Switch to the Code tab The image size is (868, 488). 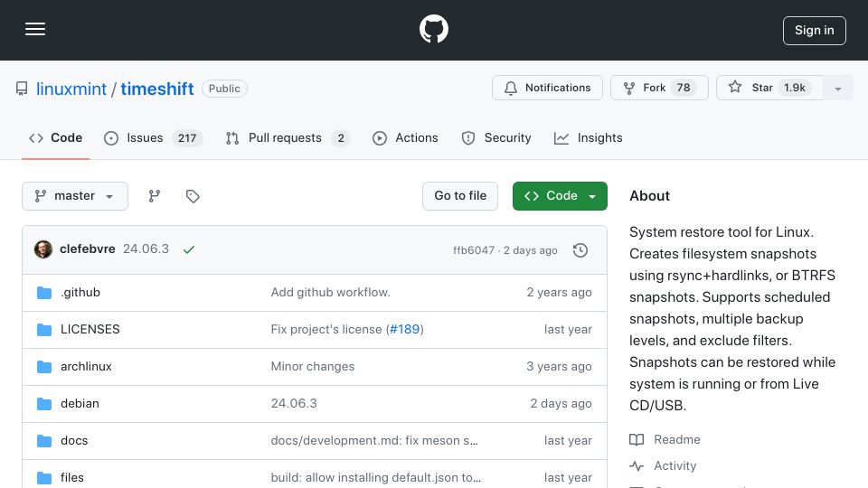(x=55, y=137)
